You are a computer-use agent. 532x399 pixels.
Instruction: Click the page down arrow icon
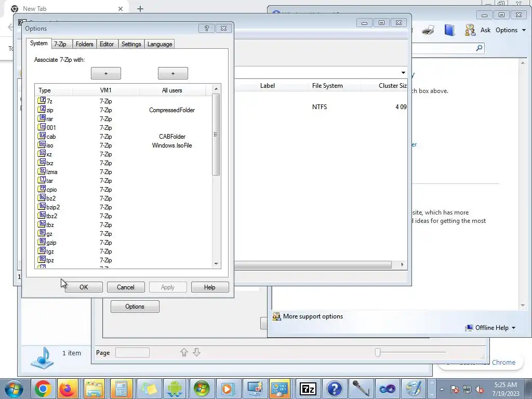[x=196, y=353]
